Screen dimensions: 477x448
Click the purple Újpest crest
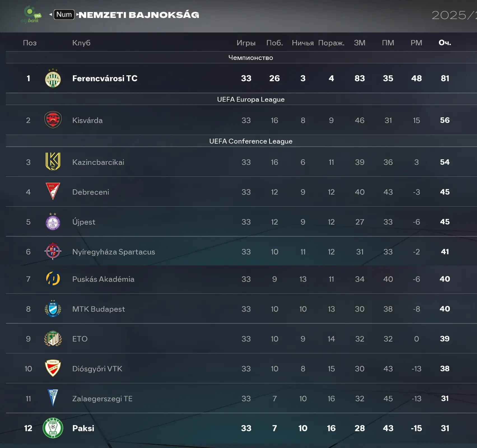[x=53, y=222]
